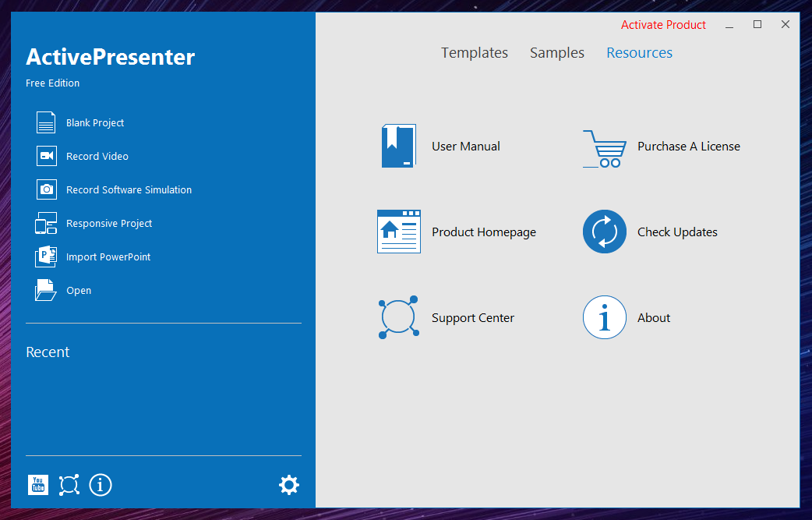Click the User Manual book icon
This screenshot has height=520, width=812.
pos(399,146)
